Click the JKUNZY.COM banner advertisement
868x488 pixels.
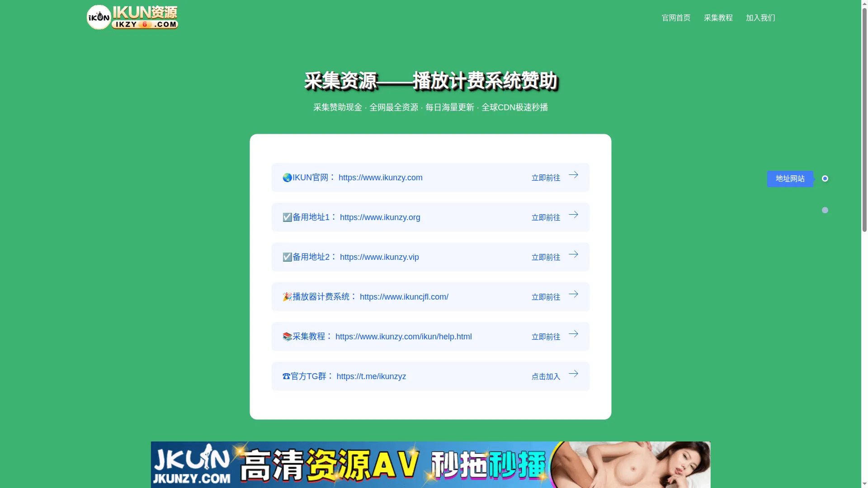[430, 465]
